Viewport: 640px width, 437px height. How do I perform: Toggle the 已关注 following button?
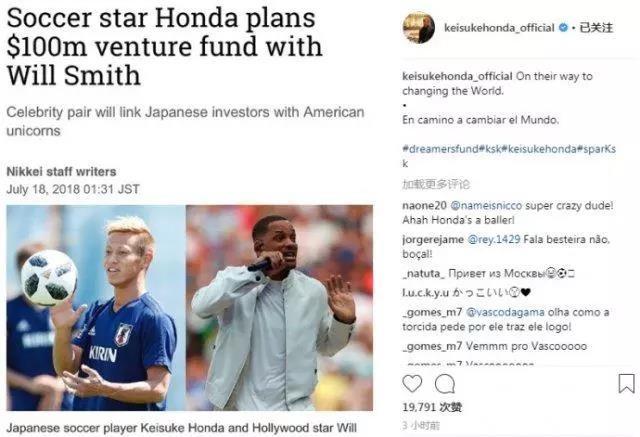596,28
